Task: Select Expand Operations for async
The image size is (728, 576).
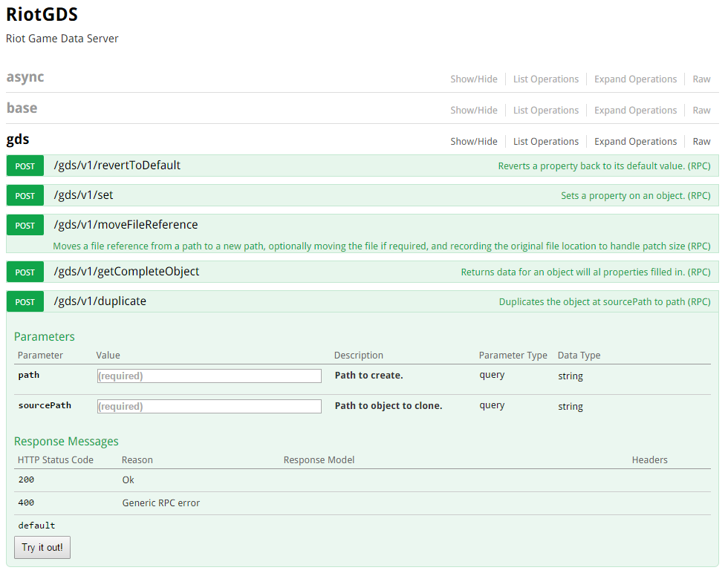Action: pyautogui.click(x=635, y=79)
